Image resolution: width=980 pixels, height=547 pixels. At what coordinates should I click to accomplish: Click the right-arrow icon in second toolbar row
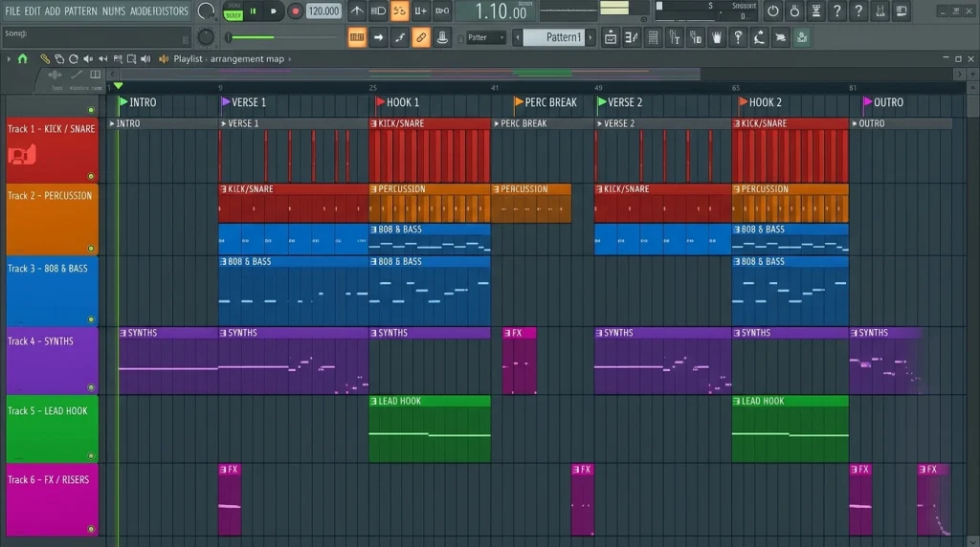(x=378, y=37)
